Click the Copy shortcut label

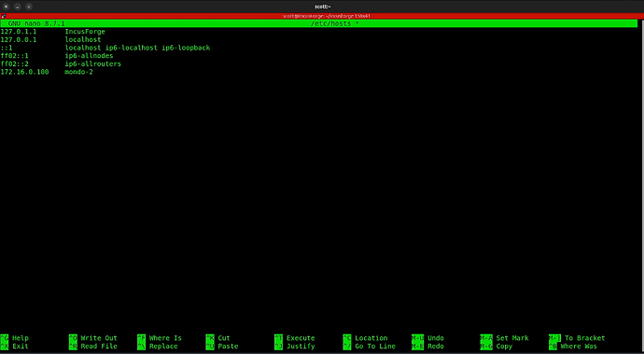[x=504, y=347]
